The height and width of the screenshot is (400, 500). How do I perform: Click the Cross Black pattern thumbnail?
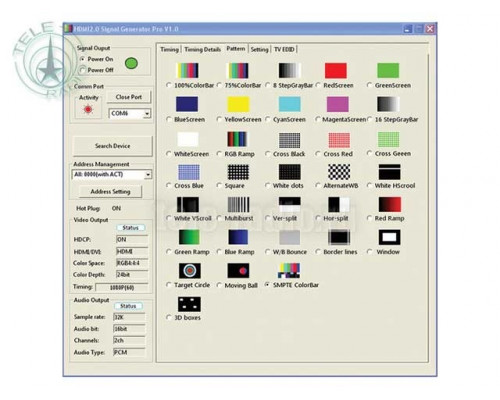[289, 140]
